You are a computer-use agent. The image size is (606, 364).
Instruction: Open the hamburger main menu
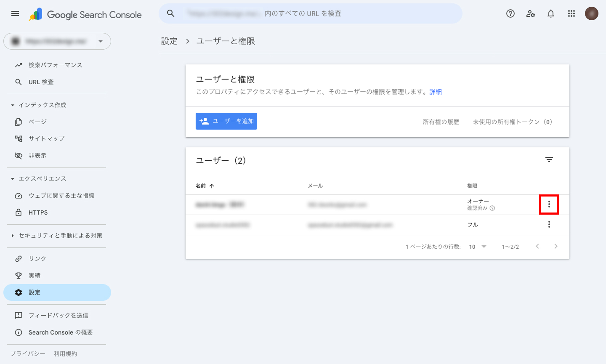tap(15, 13)
